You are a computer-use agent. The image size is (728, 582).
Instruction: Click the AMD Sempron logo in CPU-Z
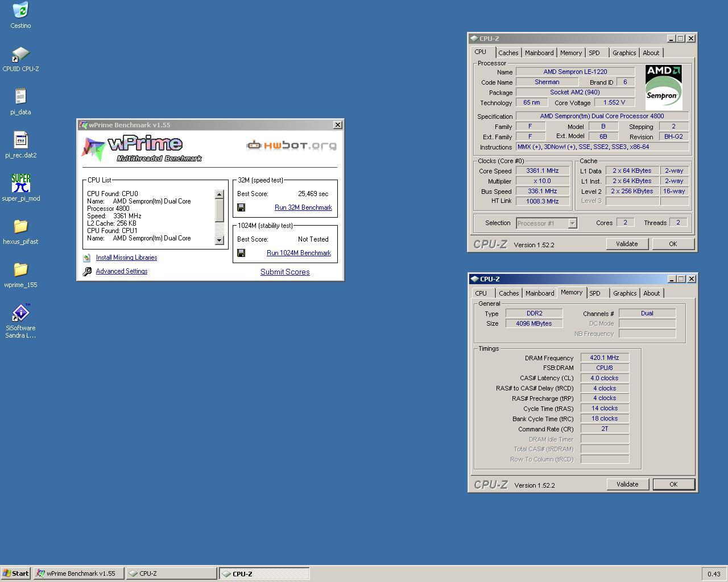[664, 88]
